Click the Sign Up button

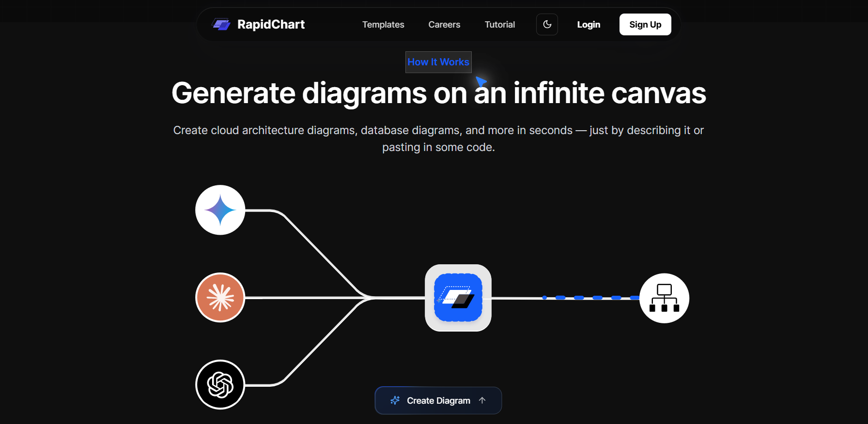[645, 24]
